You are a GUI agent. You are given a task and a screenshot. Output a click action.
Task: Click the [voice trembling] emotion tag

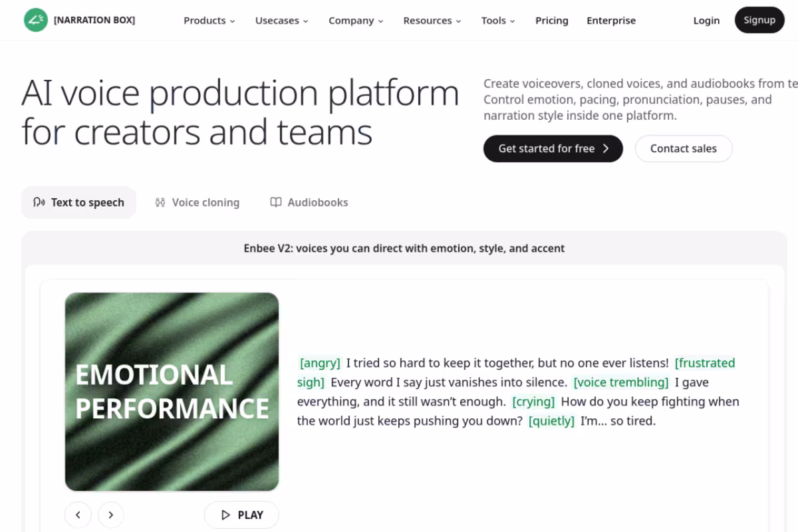click(x=621, y=382)
